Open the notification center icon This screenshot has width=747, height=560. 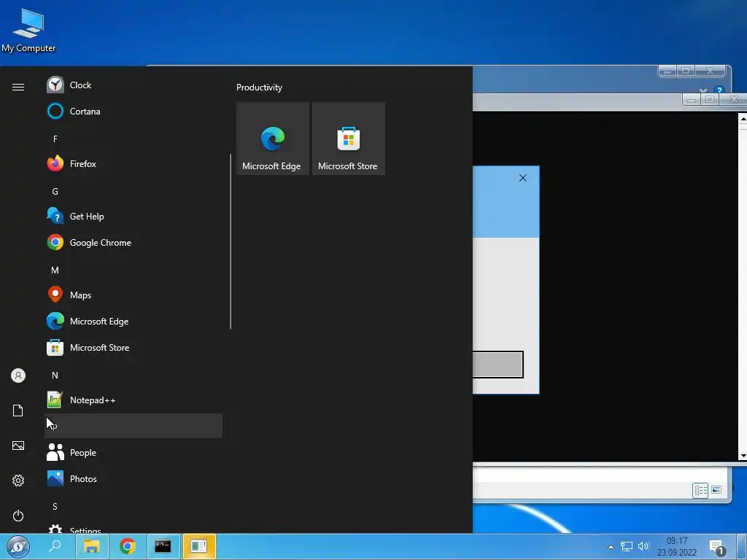click(x=717, y=548)
